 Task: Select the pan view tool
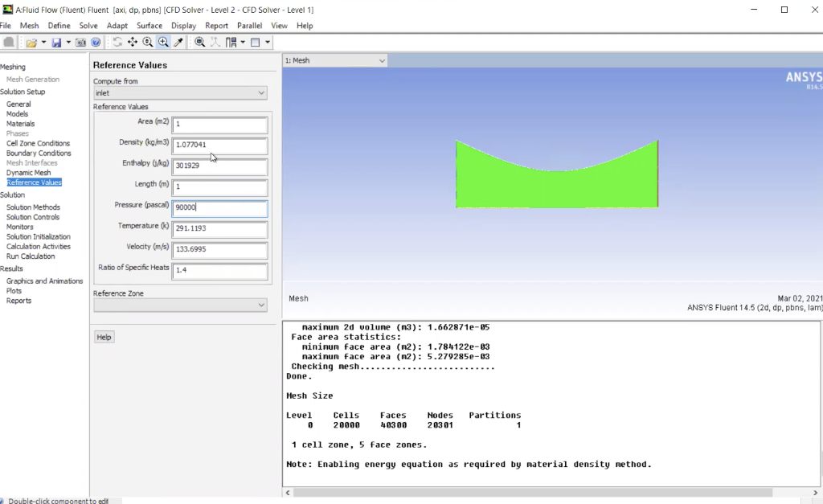[133, 43]
